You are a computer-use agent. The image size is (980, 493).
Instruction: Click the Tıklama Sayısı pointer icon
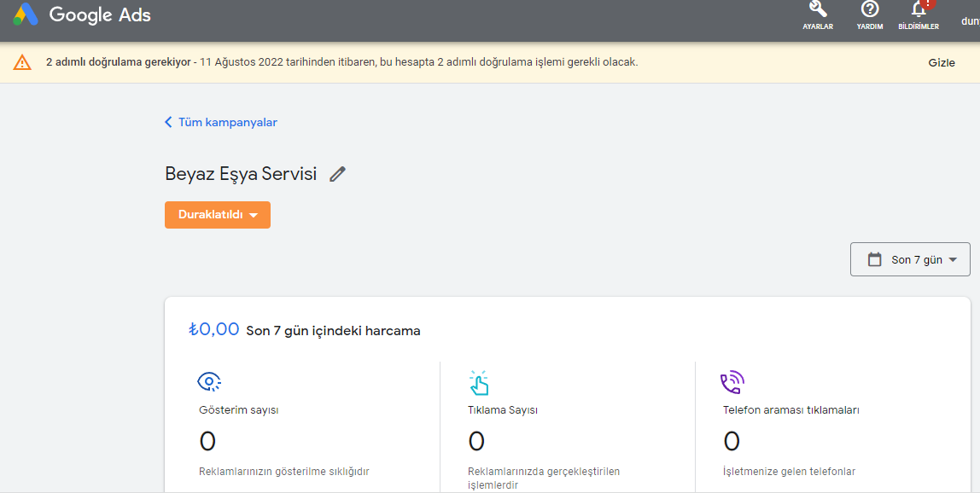478,382
